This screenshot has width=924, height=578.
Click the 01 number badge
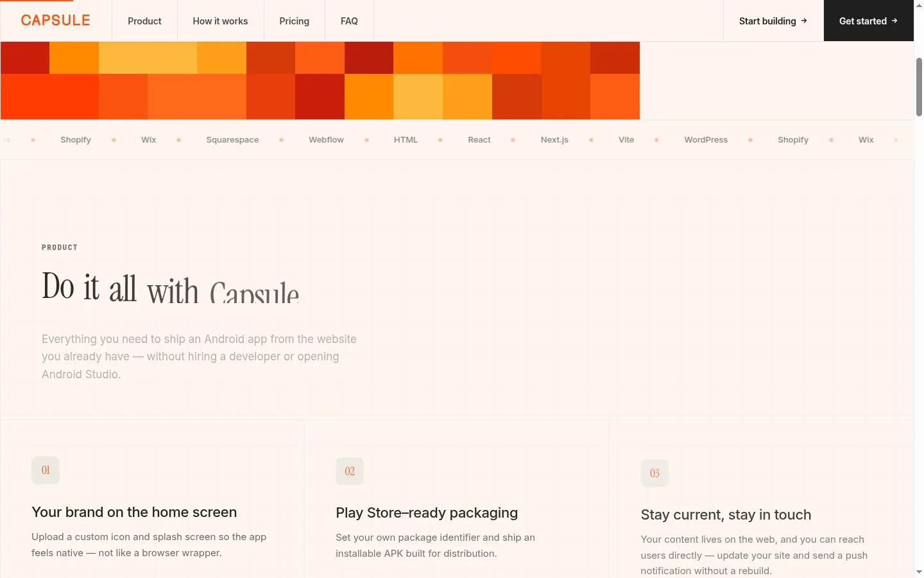click(x=46, y=470)
